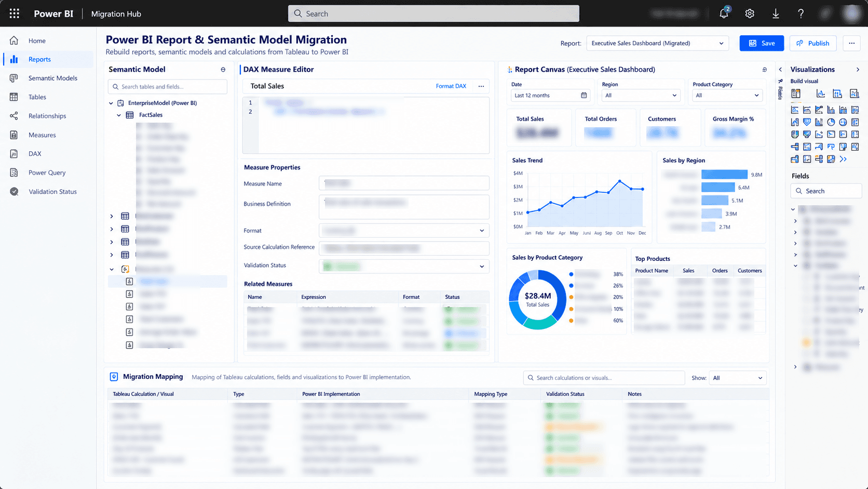
Task: Collapse the EnterpriseModel tree node
Action: click(111, 103)
